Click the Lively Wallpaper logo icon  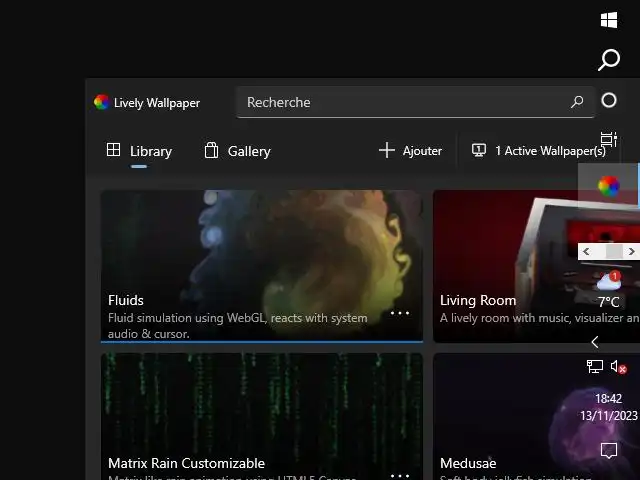tap(102, 102)
